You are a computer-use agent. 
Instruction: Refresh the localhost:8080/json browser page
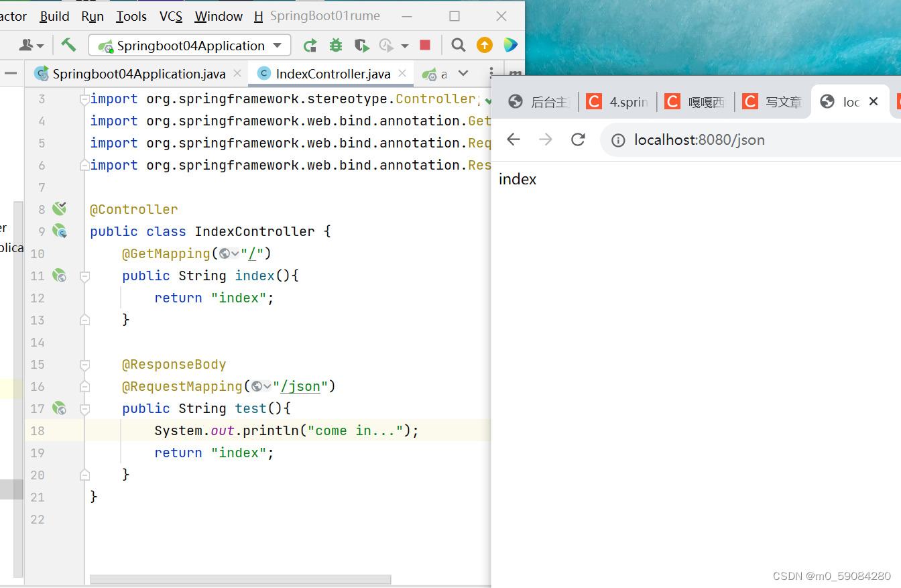pyautogui.click(x=578, y=139)
